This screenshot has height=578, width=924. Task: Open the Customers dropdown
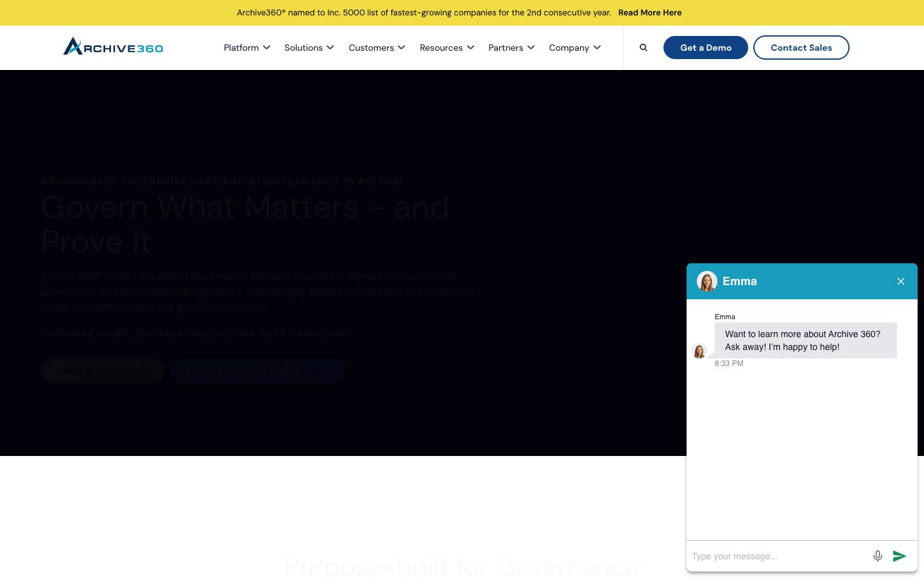377,48
